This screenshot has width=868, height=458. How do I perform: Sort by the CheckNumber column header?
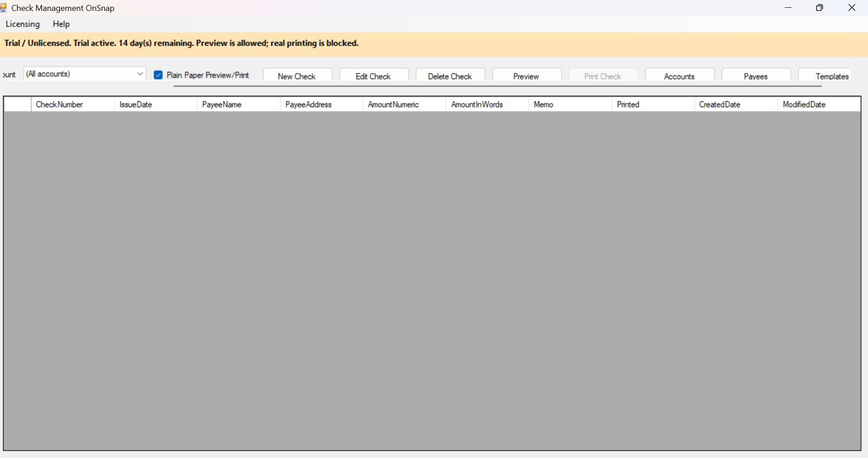tap(59, 105)
